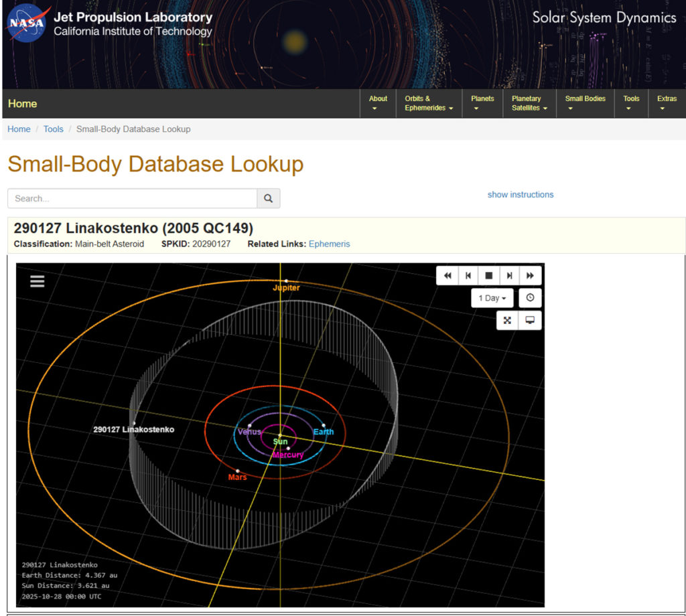
Task: Open the Small Bodies menu
Action: pos(585,103)
